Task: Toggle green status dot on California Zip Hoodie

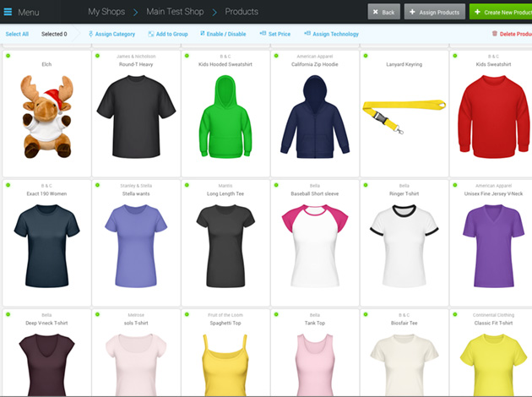Action: coord(276,56)
